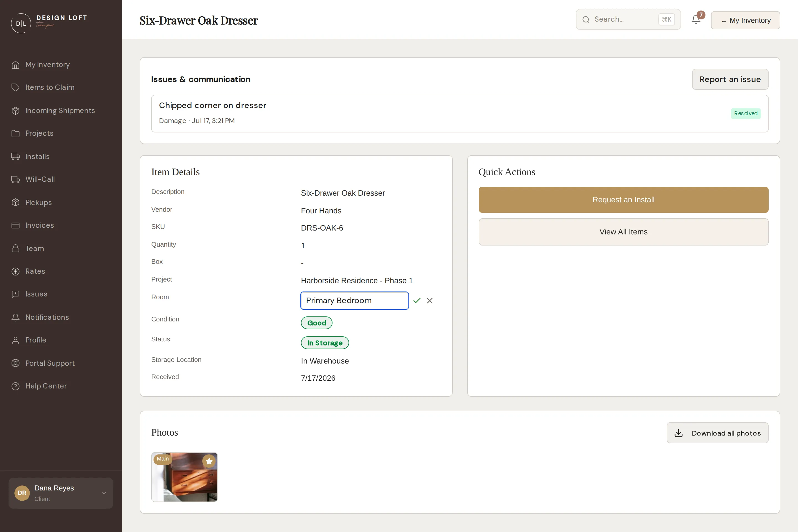
Task: Click the Installs truck icon
Action: click(15, 156)
